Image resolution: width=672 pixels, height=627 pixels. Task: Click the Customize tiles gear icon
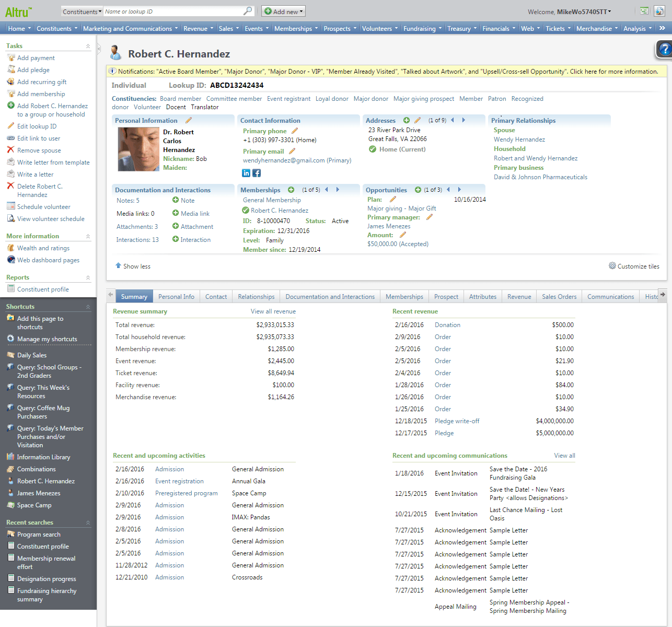click(x=612, y=266)
